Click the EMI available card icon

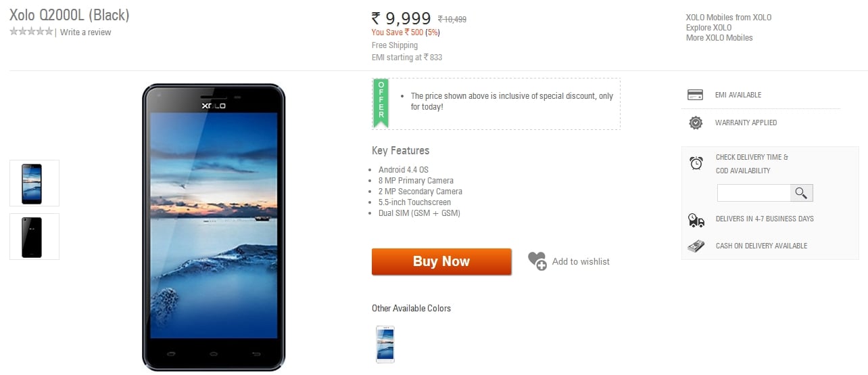[x=695, y=95]
